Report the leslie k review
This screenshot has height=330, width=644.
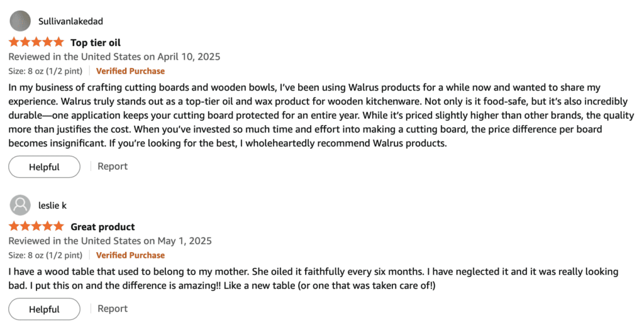click(x=113, y=309)
